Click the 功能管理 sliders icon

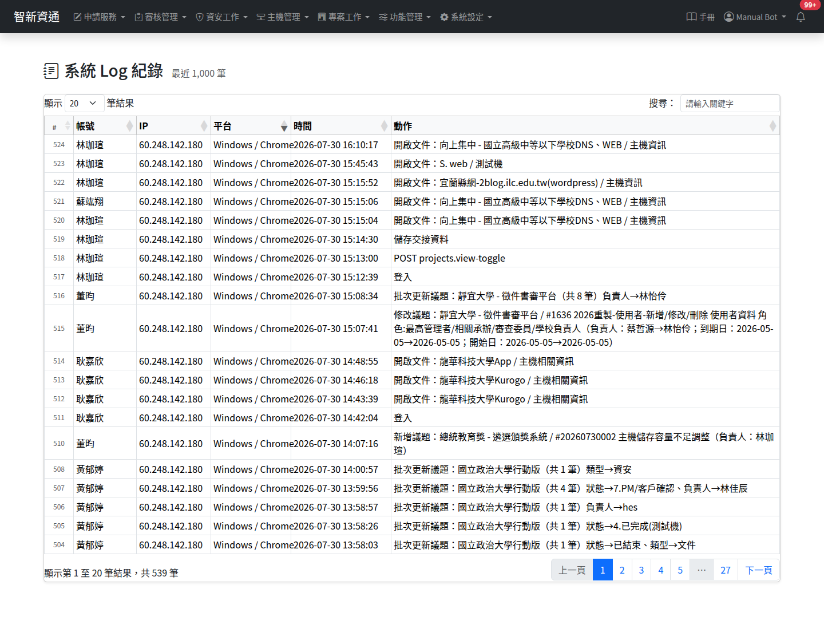(x=383, y=17)
